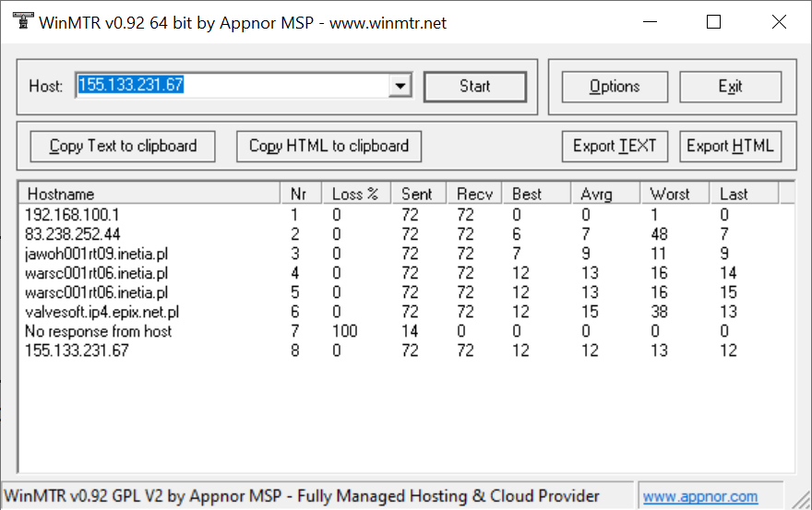
Task: Close the WinMTR window
Action: click(779, 22)
